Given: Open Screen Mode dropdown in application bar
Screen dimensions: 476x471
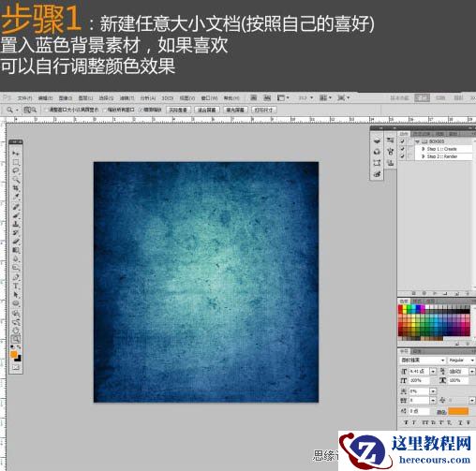Looking at the screenshot, I should [343, 98].
